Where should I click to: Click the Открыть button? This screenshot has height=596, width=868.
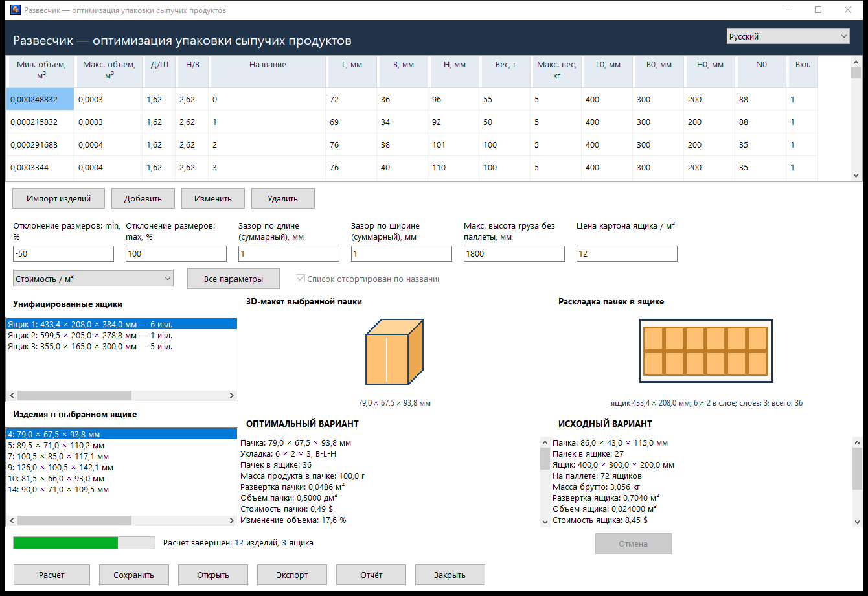(213, 575)
